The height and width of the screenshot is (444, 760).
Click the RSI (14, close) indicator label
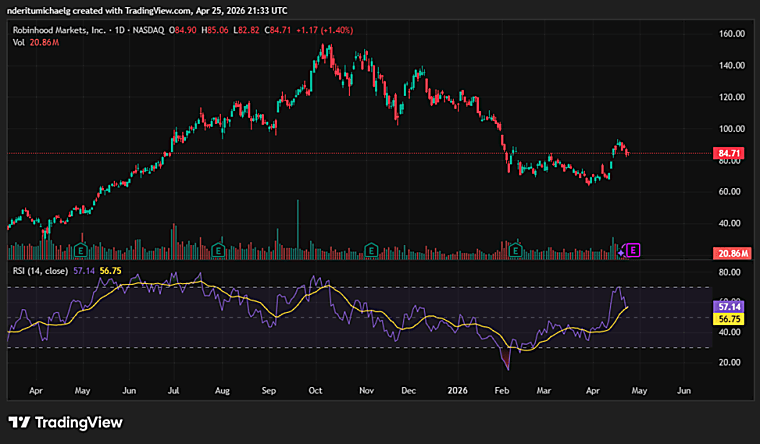click(x=40, y=271)
